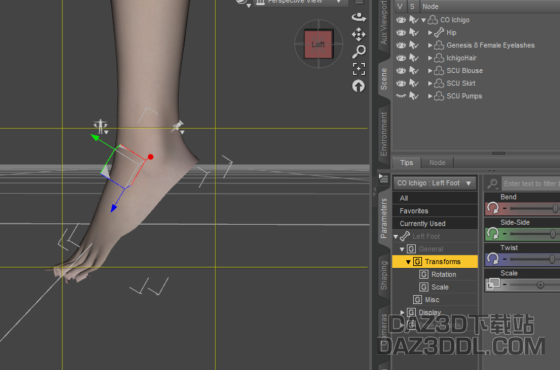Click the frame selection view icon
The width and height of the screenshot is (560, 370).
(359, 69)
